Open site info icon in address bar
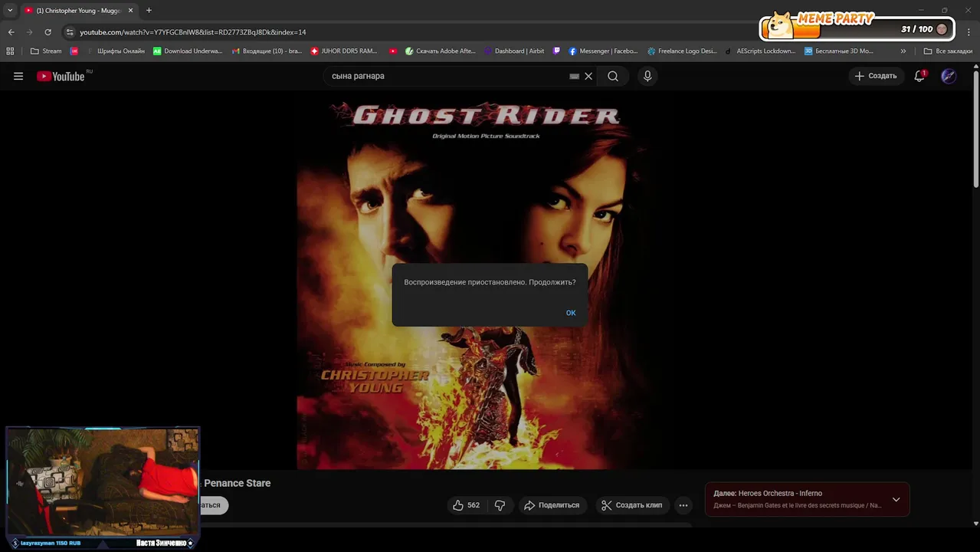Screen dimensions: 980x552 (x=70, y=32)
